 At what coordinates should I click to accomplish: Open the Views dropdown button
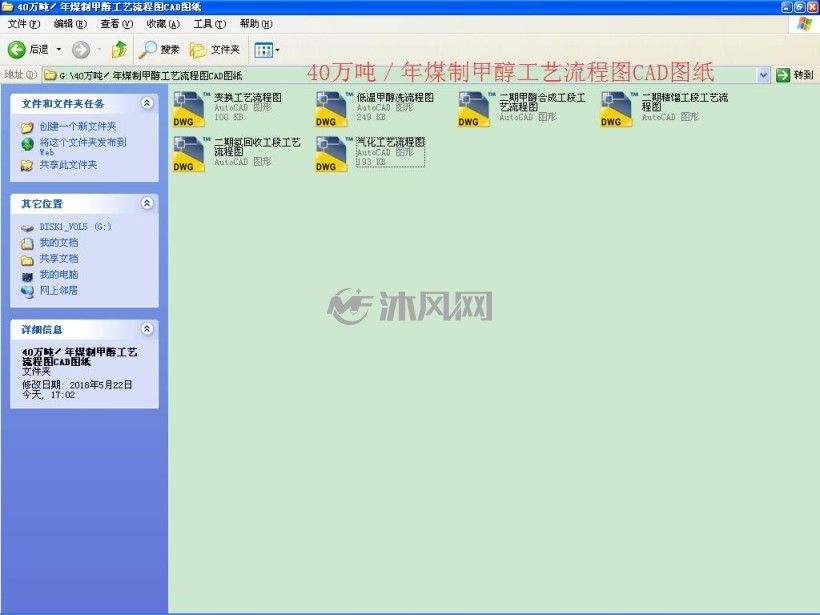pyautogui.click(x=267, y=50)
